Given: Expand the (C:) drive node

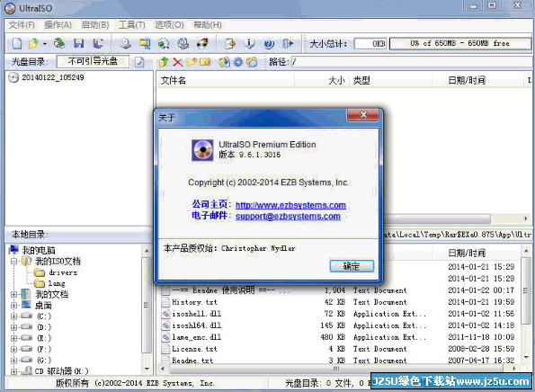Looking at the screenshot, I should [x=13, y=316].
